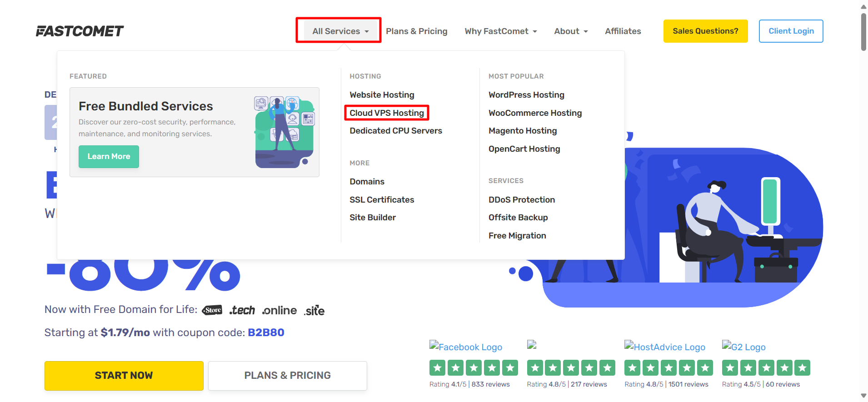868x402 pixels.
Task: Click the G2 Logo image
Action: pyautogui.click(x=744, y=347)
